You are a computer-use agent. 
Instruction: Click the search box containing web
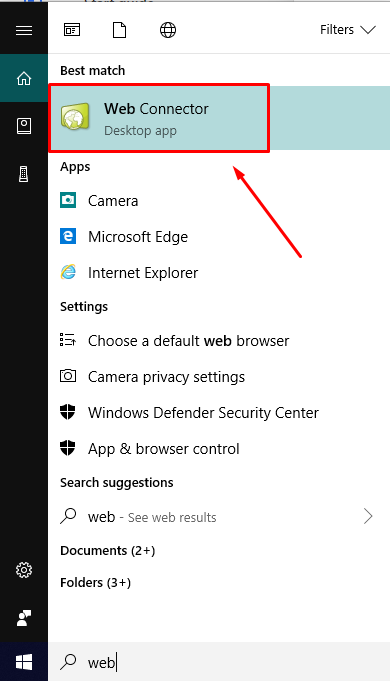219,662
